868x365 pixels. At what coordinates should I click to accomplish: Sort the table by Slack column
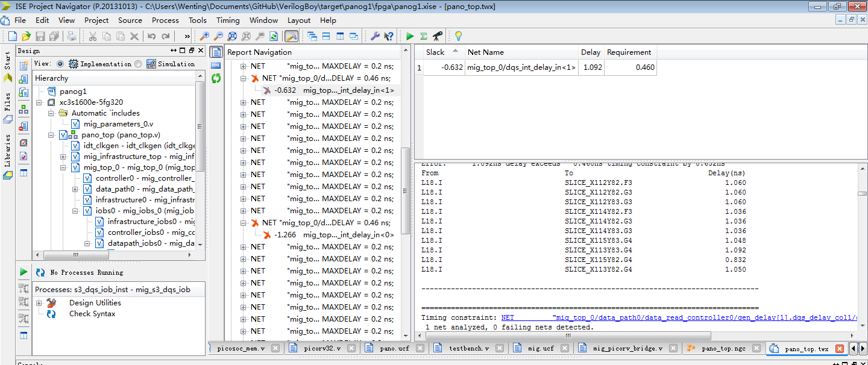coord(442,52)
